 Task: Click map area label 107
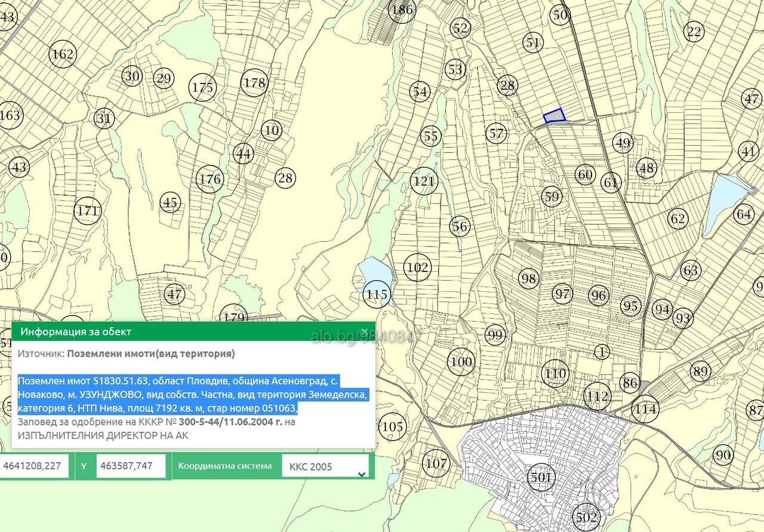(436, 463)
